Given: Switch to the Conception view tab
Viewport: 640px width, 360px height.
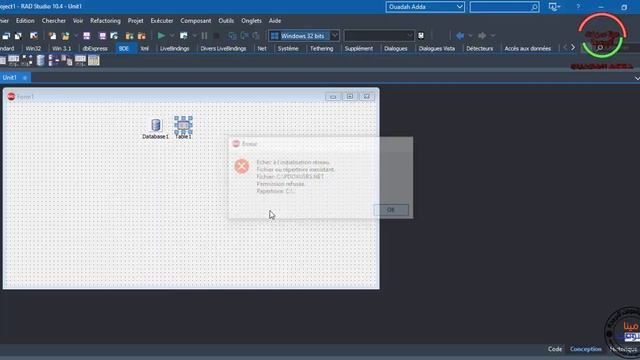Looking at the screenshot, I should point(585,349).
